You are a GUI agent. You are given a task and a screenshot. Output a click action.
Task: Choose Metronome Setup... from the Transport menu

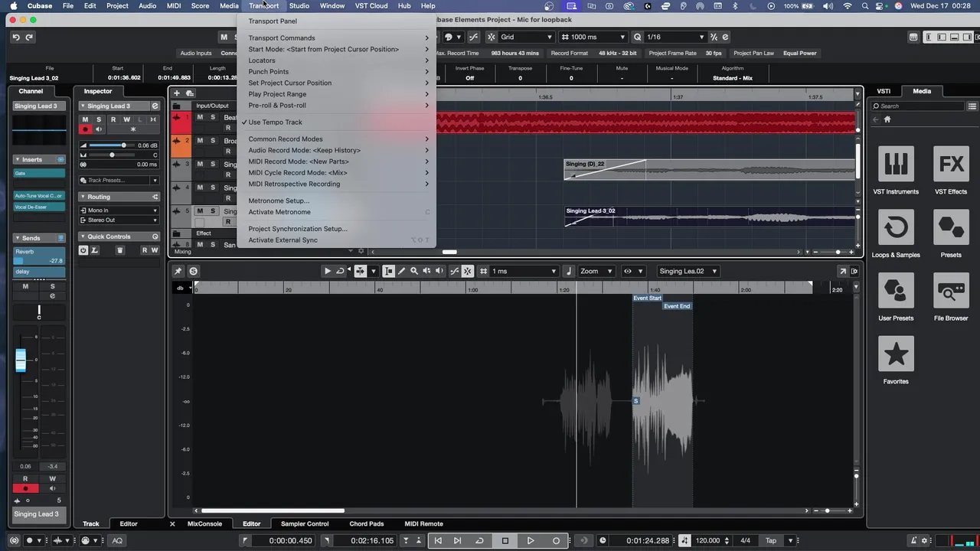coord(279,201)
